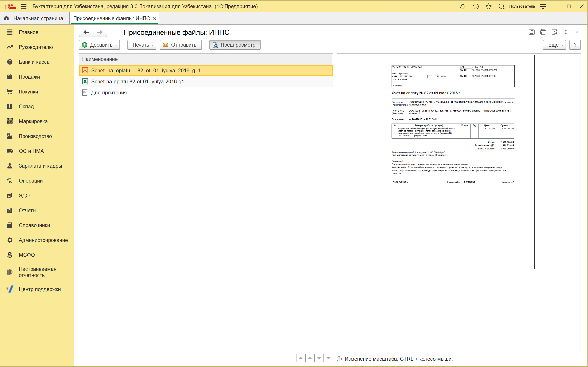The image size is (588, 367).
Task: Click the Администрирование gear icon
Action: [x=10, y=240]
